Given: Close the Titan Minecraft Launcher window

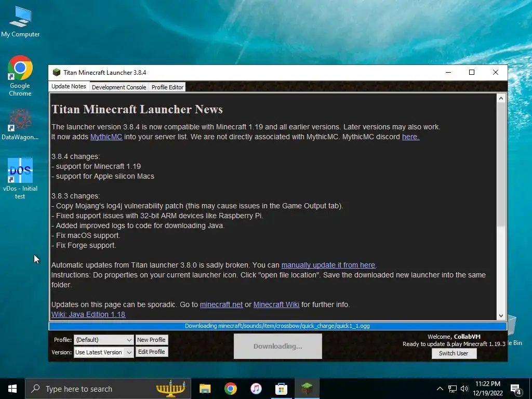Looking at the screenshot, I should (495, 72).
